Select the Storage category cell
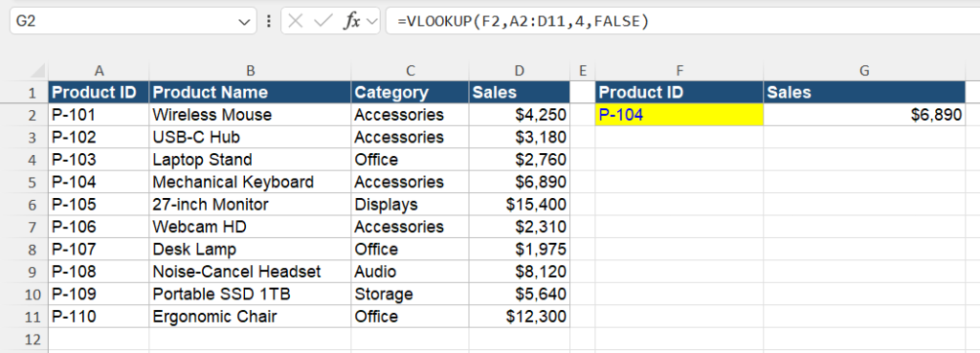 point(410,295)
